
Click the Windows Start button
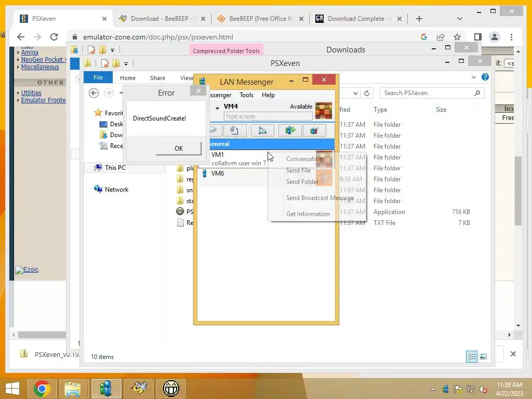coord(12,389)
